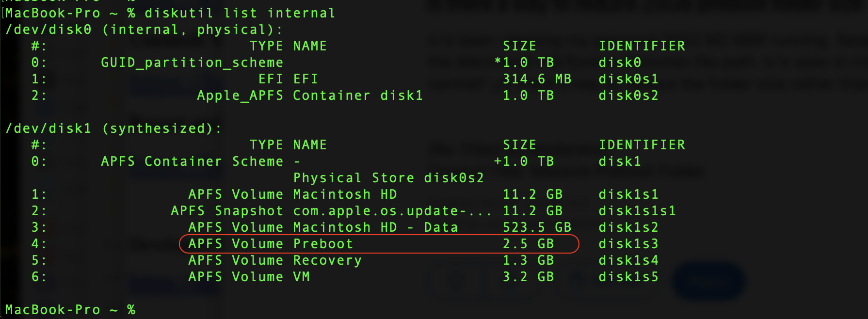
Task: Click the empty MacBook-Pro prompt at bottom
Action: pos(70,310)
